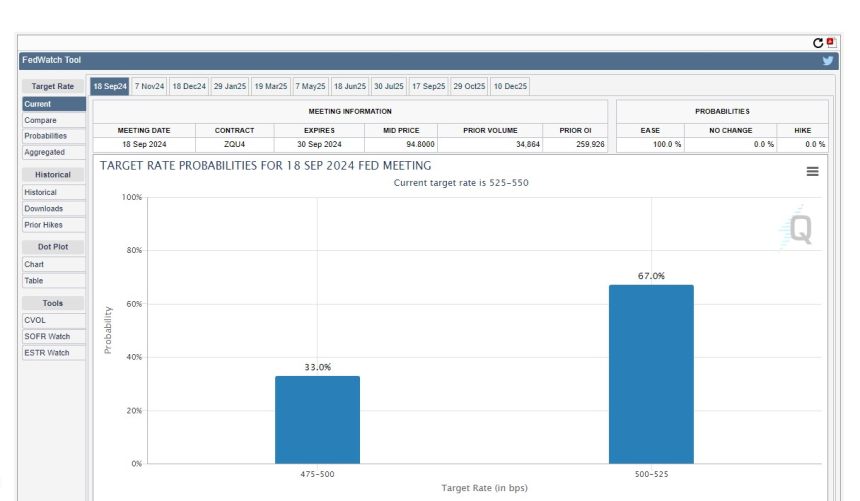
Task: Open Downloads under Historical
Action: pos(44,208)
